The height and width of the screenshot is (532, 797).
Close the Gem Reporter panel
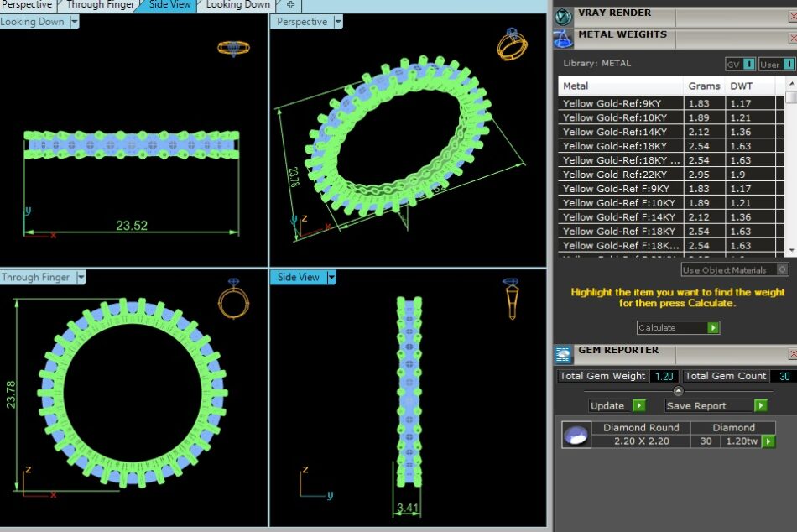793,353
